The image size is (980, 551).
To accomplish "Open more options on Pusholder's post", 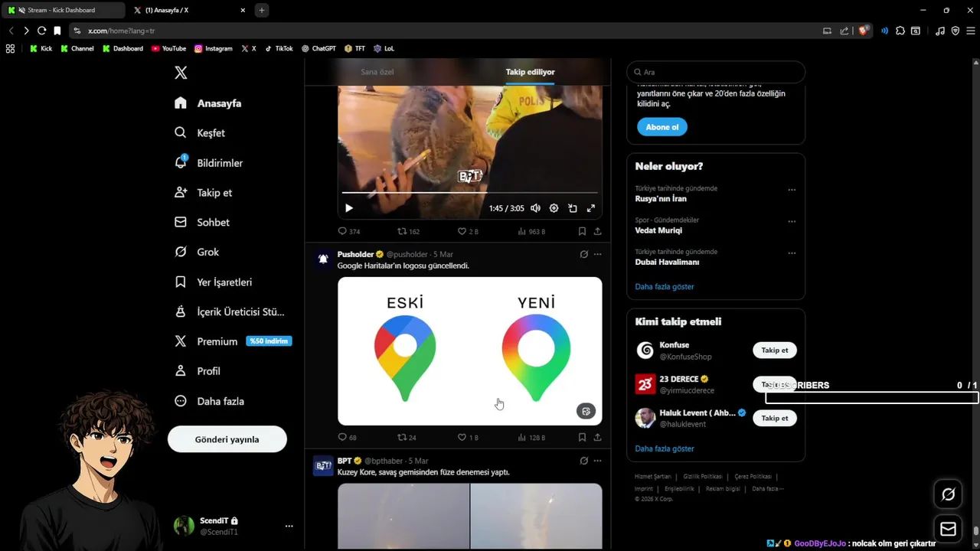I will click(598, 254).
